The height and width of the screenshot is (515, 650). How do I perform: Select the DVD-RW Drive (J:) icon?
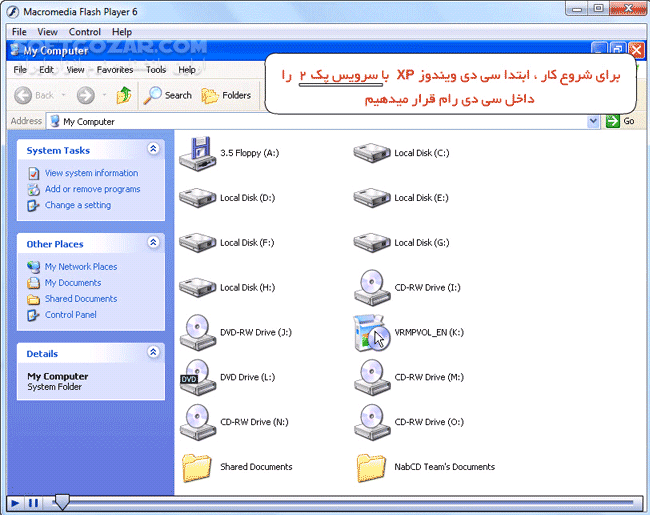198,332
